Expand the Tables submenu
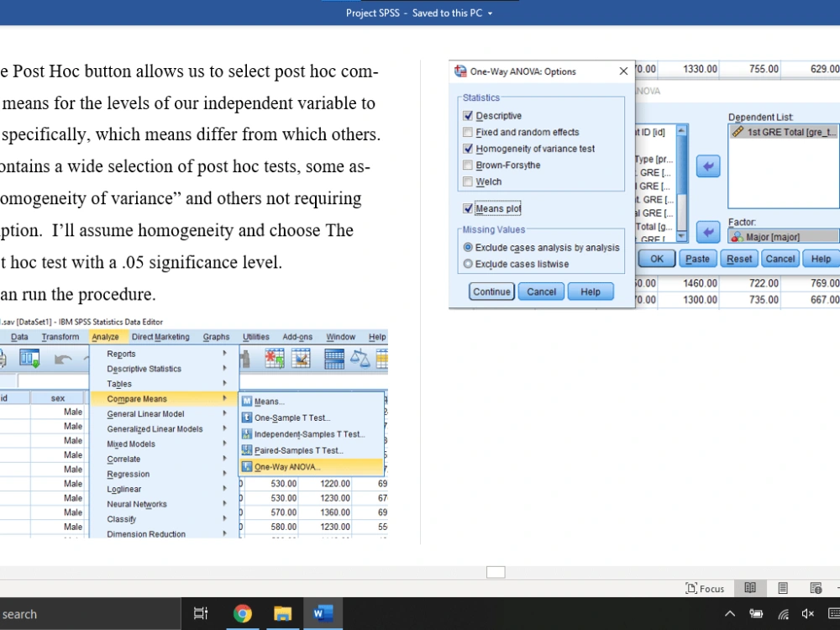The image size is (840, 630). [164, 384]
